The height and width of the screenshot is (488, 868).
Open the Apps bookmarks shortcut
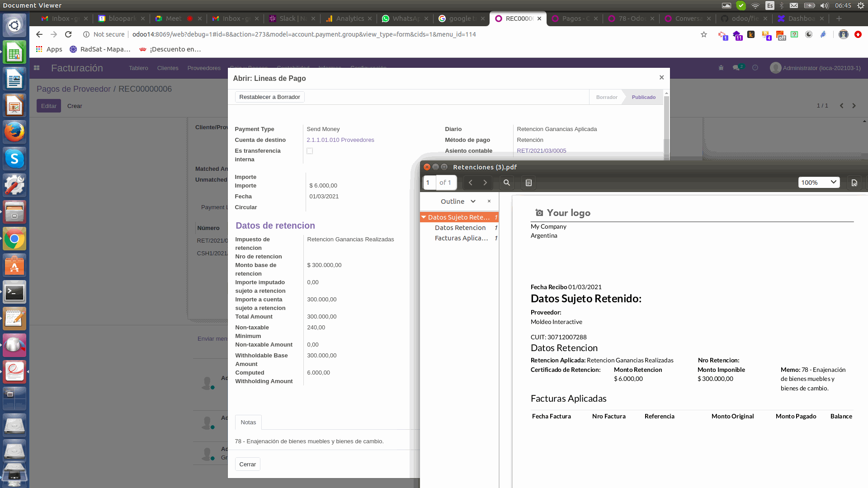49,49
